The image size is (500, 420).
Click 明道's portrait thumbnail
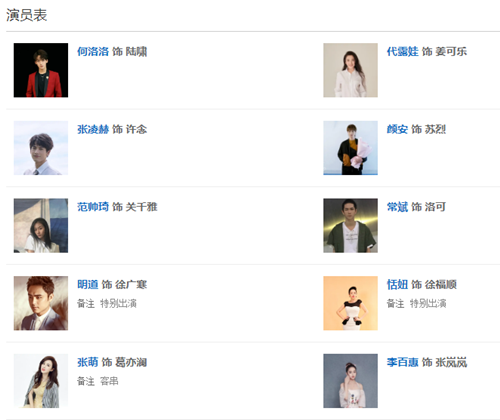[41, 303]
